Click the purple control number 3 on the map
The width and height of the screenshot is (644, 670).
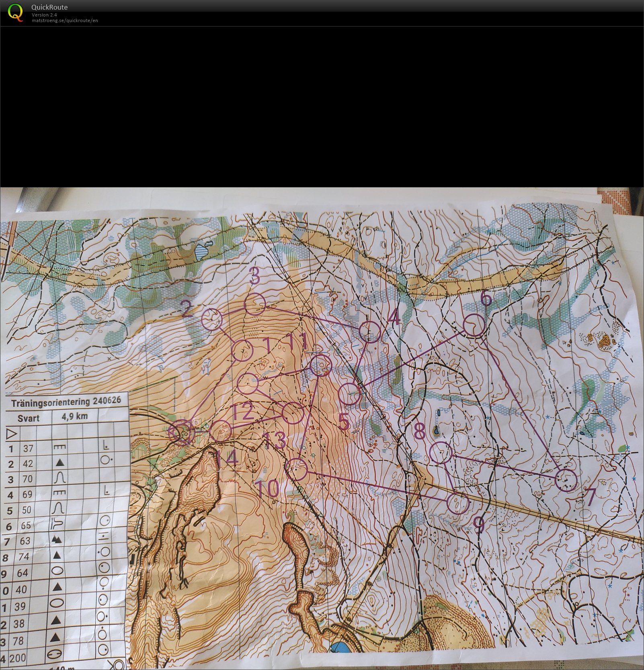coord(254,277)
